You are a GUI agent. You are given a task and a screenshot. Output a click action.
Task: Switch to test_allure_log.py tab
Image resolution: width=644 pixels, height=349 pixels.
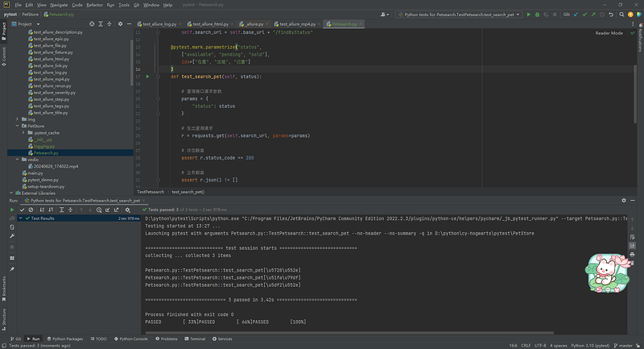point(159,24)
